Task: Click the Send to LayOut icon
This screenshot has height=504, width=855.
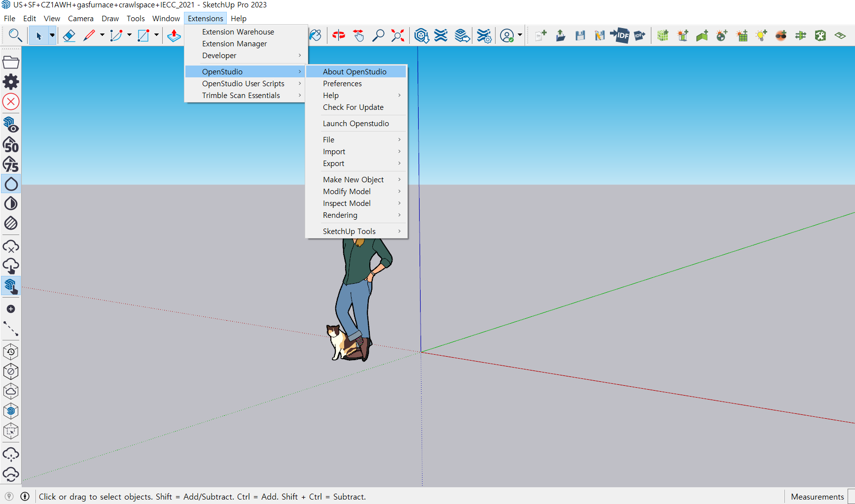Action: coord(462,35)
